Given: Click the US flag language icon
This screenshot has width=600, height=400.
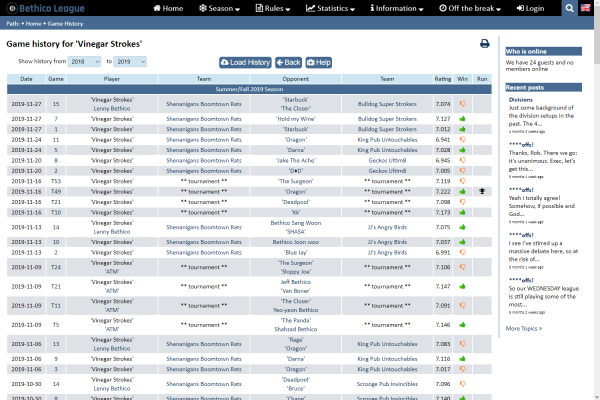Looking at the screenshot, I should click(x=590, y=8).
